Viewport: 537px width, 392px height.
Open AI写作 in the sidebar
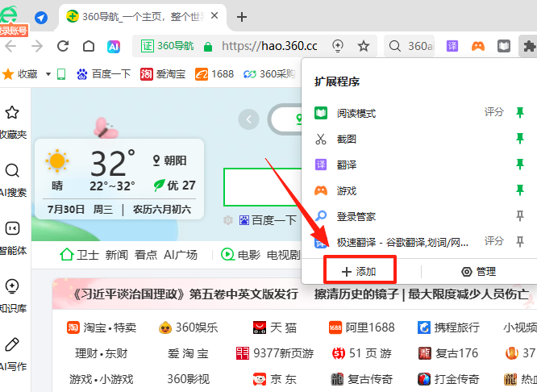coord(12,355)
